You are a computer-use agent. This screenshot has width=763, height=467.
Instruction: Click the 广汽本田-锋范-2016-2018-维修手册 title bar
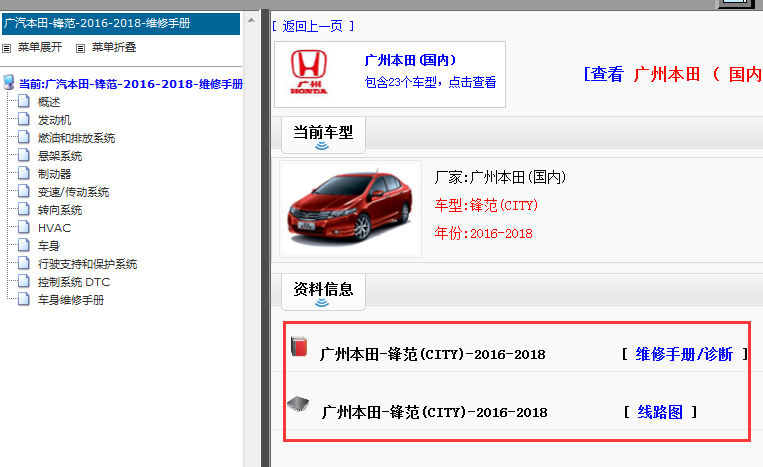tap(121, 23)
